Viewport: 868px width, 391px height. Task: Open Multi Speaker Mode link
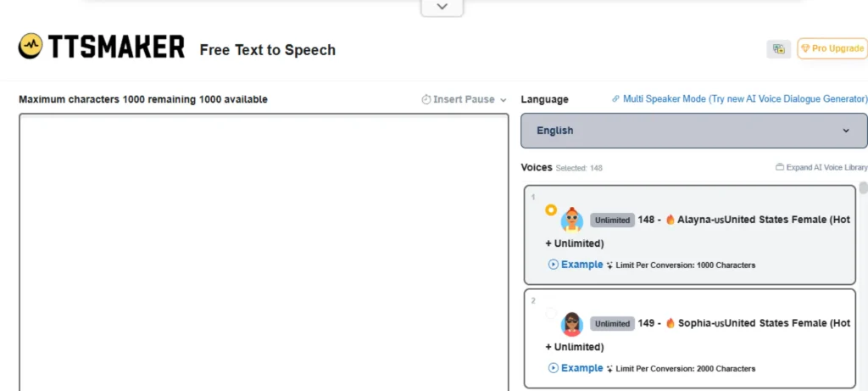pyautogui.click(x=739, y=99)
